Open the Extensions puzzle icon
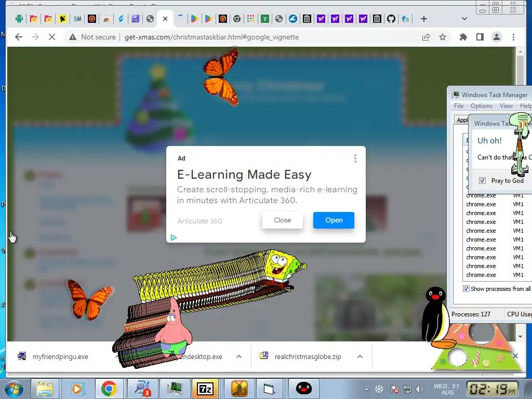Screen dimensions: 532x399 [463, 37]
